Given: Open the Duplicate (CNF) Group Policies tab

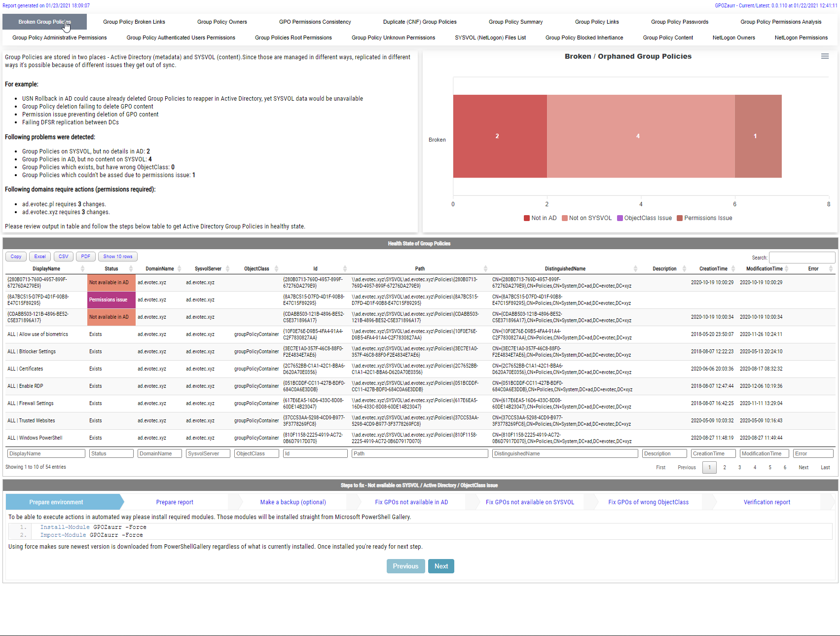Looking at the screenshot, I should tap(420, 21).
